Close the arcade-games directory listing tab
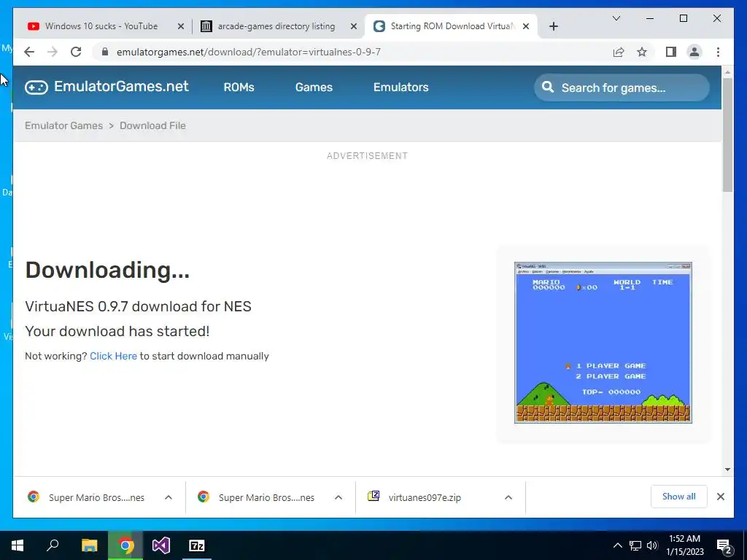The image size is (747, 560). [354, 26]
